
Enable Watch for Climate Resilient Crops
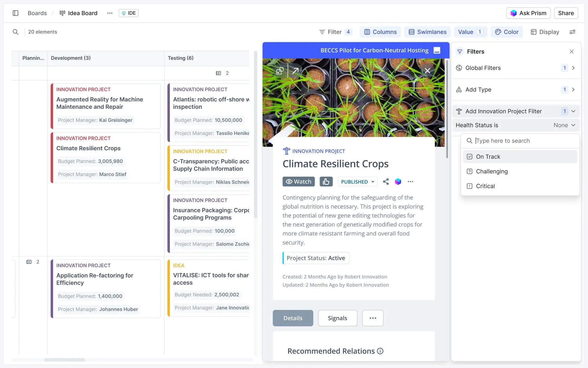pos(298,182)
